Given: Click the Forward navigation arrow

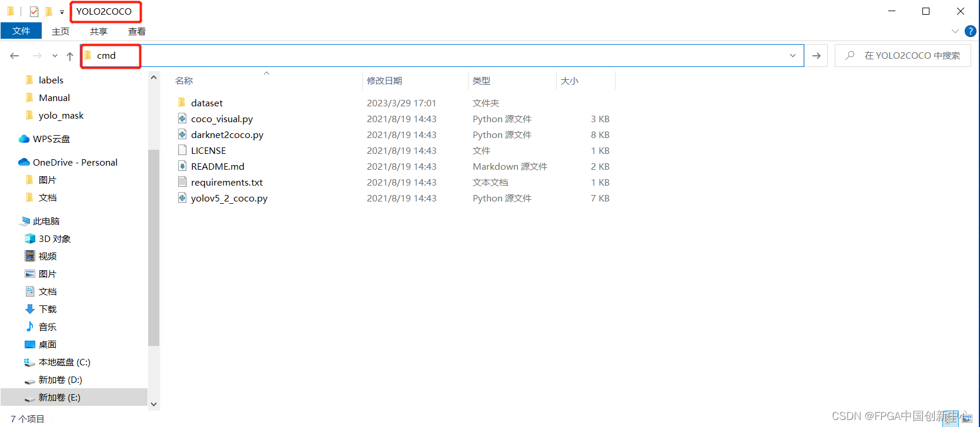Looking at the screenshot, I should point(37,56).
